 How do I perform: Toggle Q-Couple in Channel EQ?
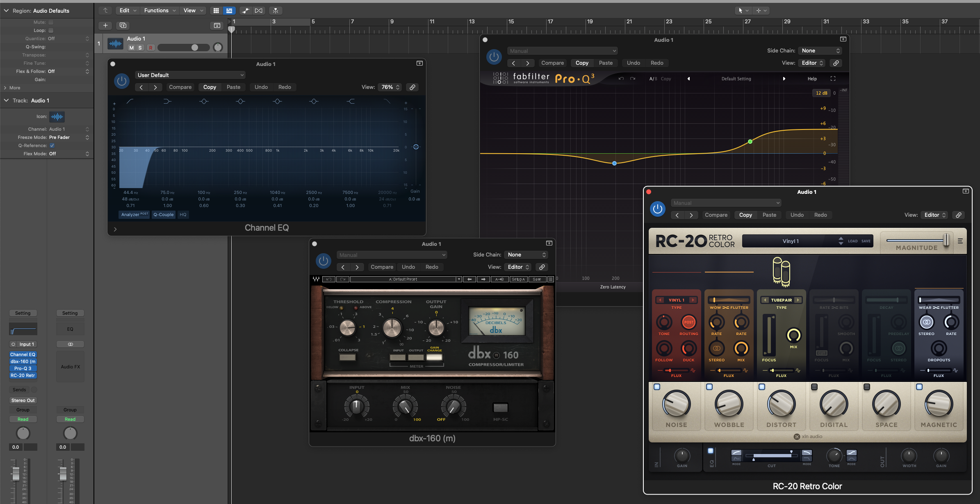[163, 215]
